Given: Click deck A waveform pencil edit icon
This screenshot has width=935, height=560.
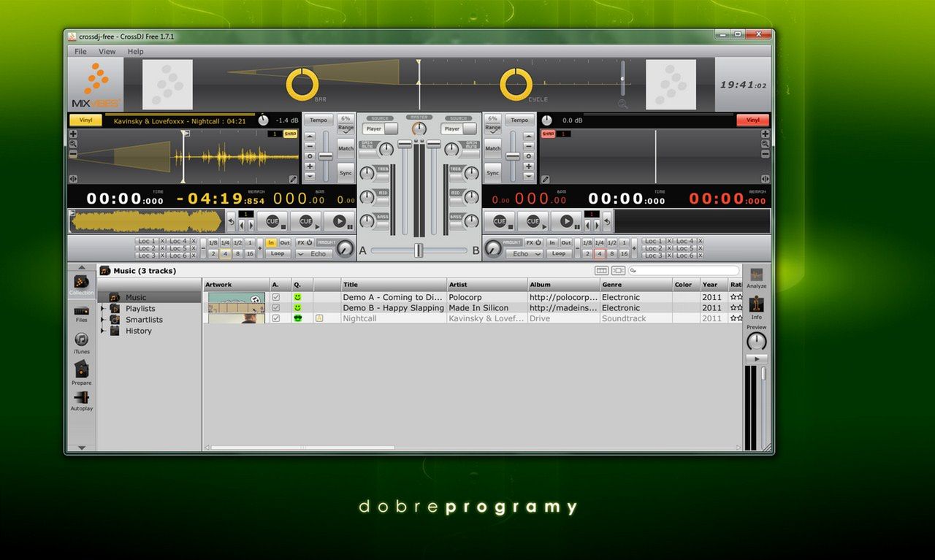Looking at the screenshot, I should click(x=293, y=179).
